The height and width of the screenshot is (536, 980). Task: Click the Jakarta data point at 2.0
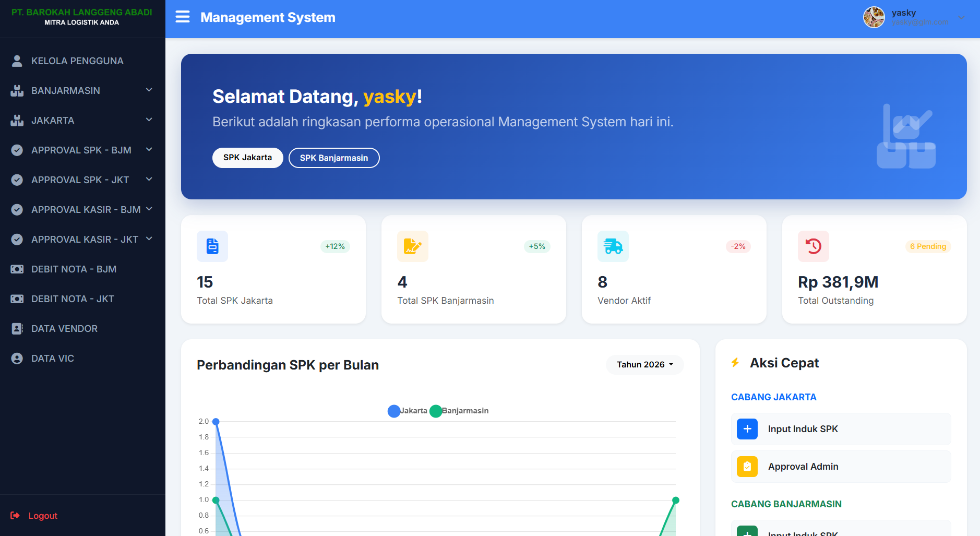(216, 422)
